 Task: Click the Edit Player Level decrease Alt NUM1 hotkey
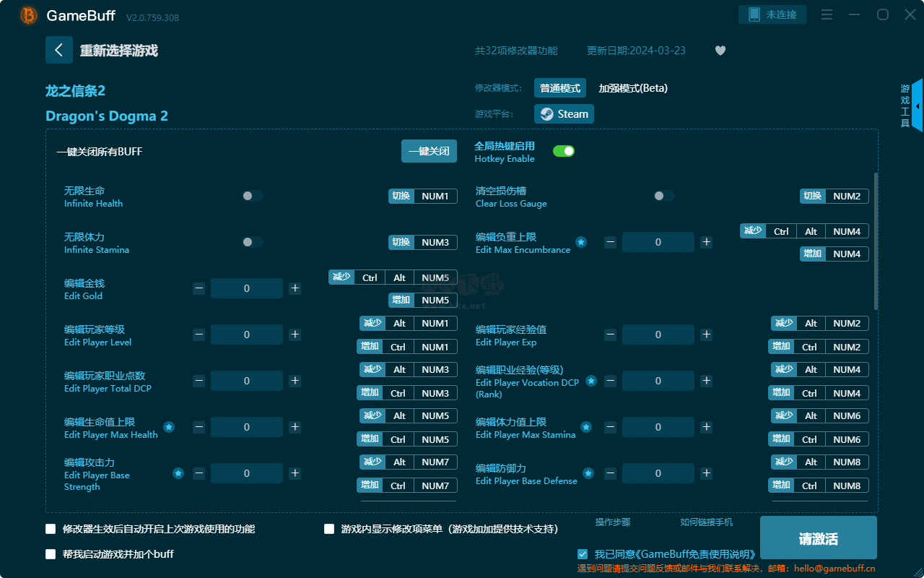pos(409,323)
